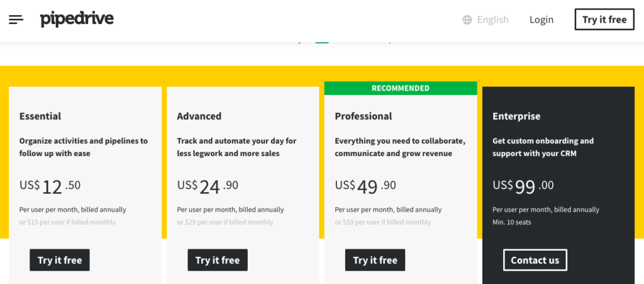The image size is (644, 284).
Task: Start the Professional plan free trial
Action: 375,259
